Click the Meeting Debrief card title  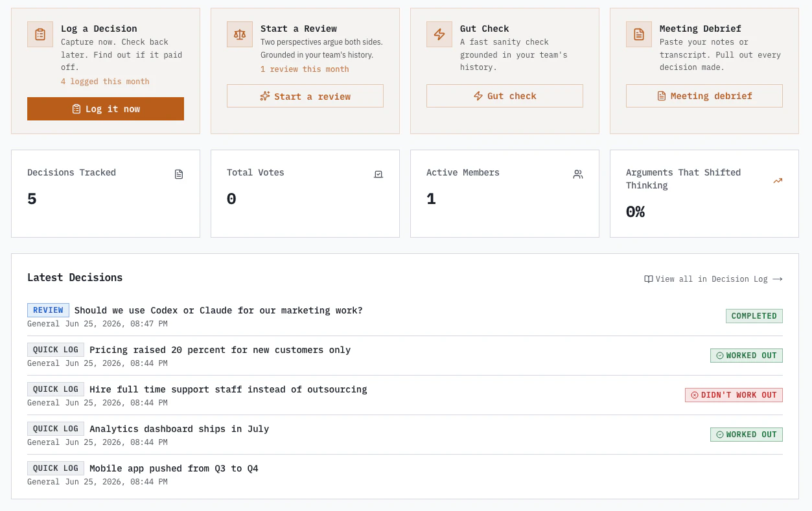point(701,28)
